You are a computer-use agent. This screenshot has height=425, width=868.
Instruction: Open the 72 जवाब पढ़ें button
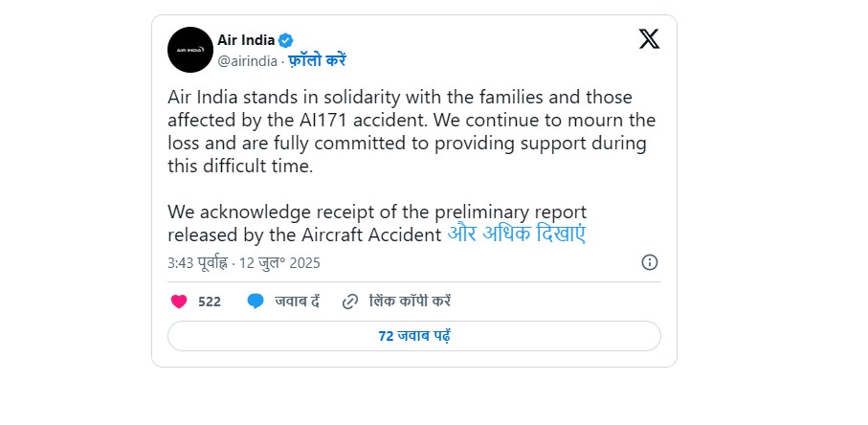click(413, 336)
